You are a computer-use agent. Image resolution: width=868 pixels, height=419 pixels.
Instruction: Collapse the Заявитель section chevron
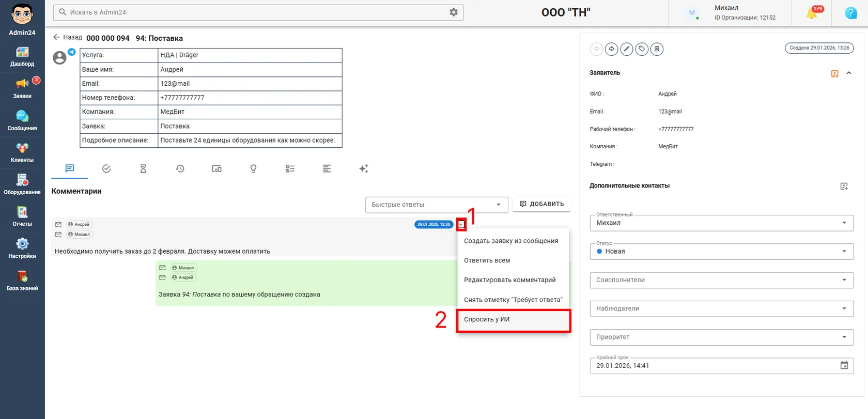[x=849, y=73]
